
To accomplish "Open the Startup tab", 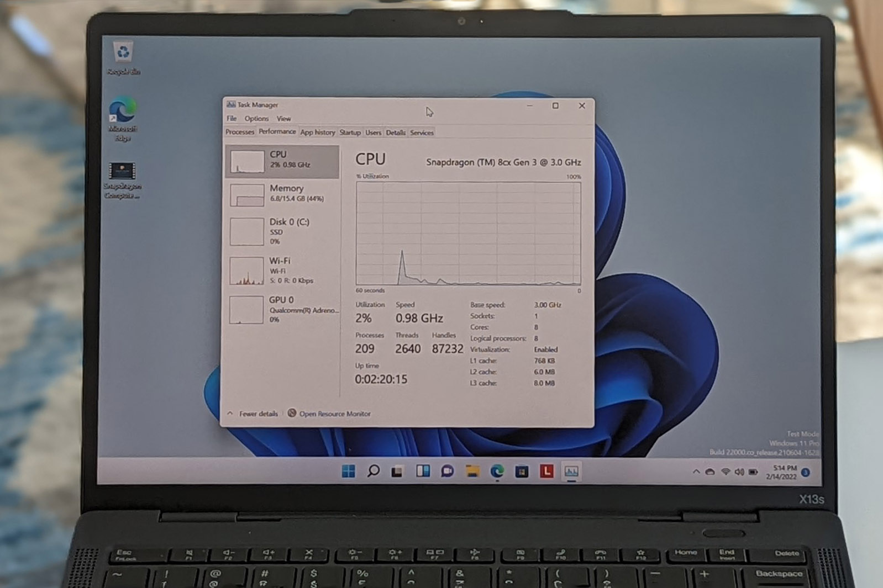I will [x=350, y=132].
